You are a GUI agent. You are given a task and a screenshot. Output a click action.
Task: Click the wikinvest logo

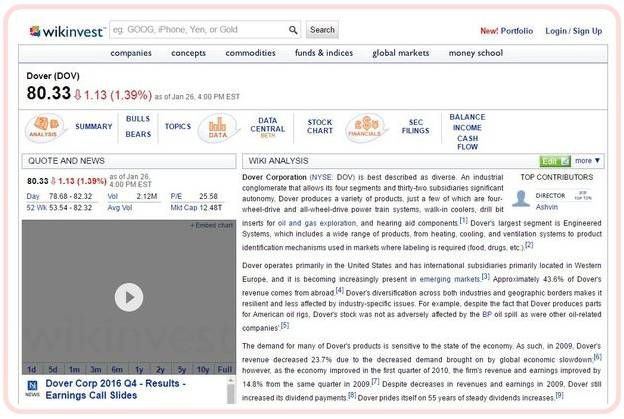67,31
